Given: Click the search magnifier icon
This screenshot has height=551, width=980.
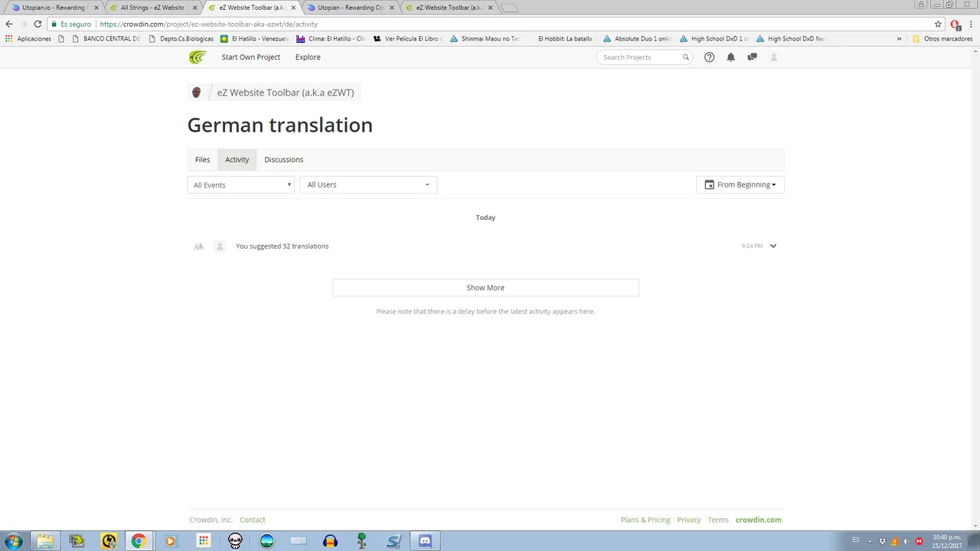Looking at the screenshot, I should coord(685,57).
